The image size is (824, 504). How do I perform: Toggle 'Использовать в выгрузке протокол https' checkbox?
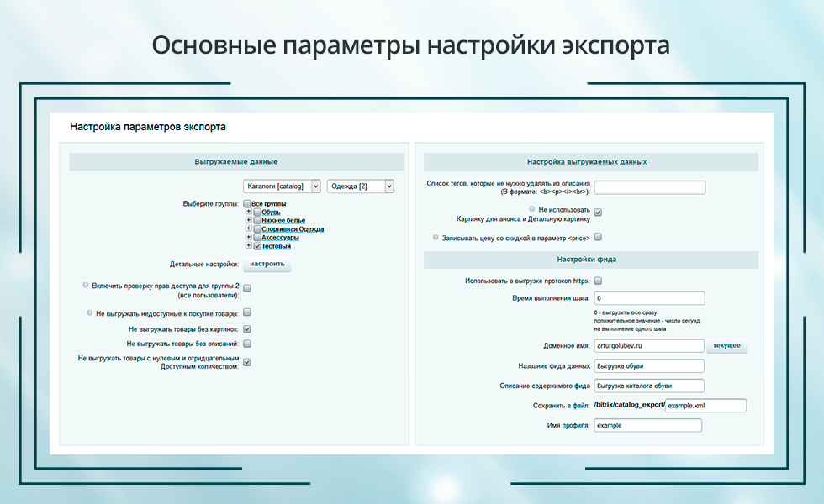[x=598, y=281]
